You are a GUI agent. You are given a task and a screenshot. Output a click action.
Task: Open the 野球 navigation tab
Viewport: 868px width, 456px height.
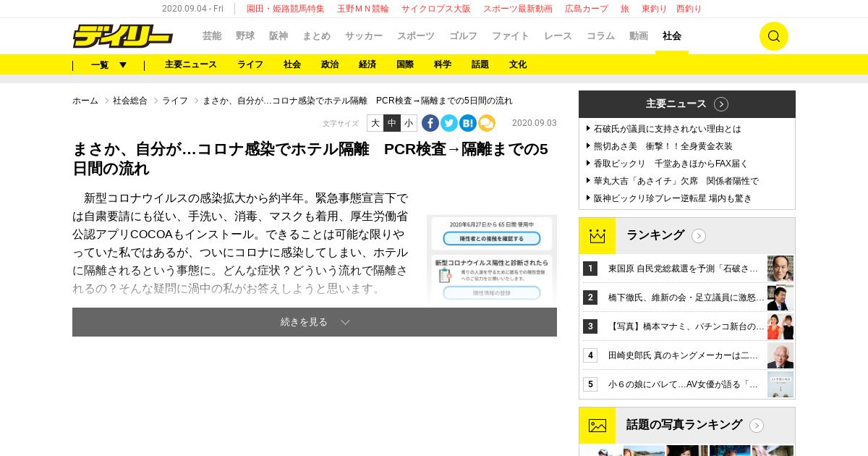coord(245,36)
